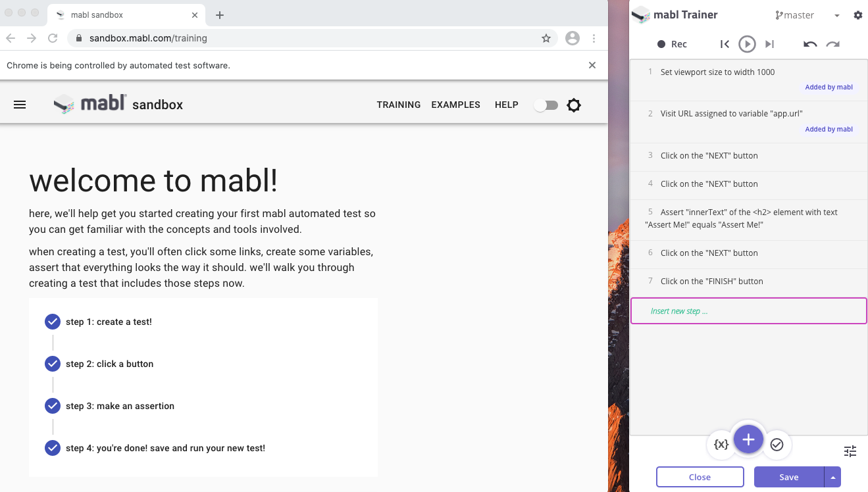The image size is (868, 492).
Task: Open variables {x} button
Action: (721, 445)
